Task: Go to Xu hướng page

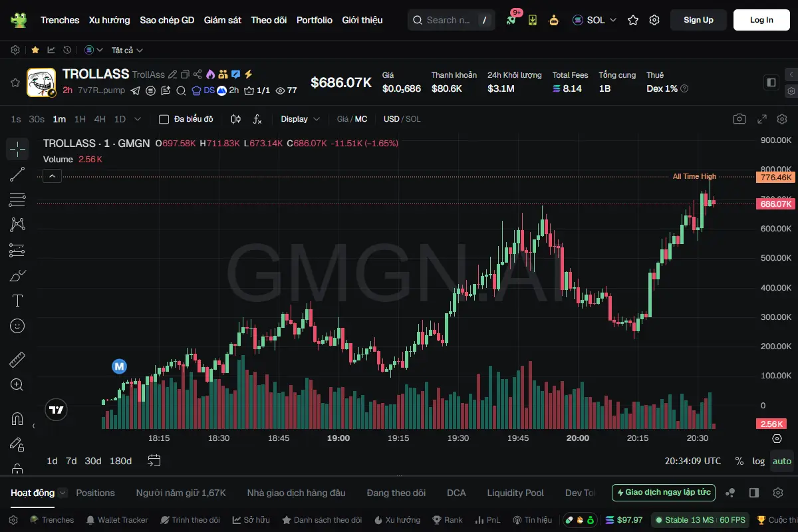Action: tap(110, 20)
